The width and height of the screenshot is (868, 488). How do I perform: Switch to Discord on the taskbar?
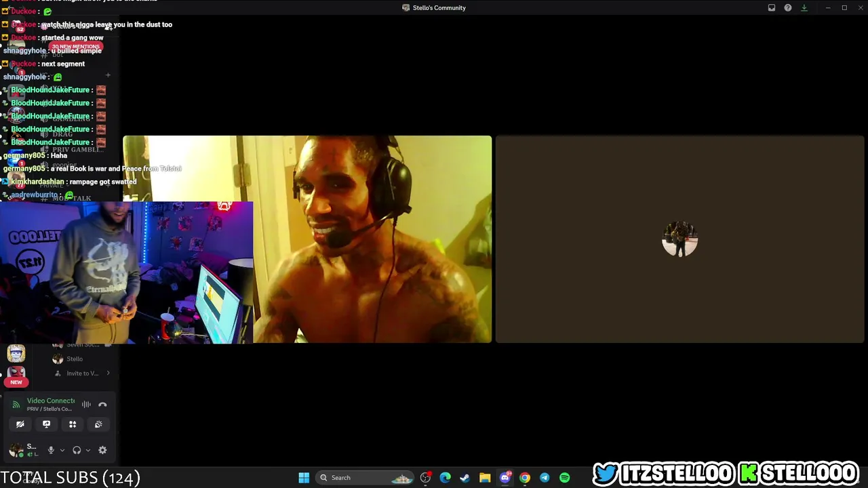click(x=505, y=478)
